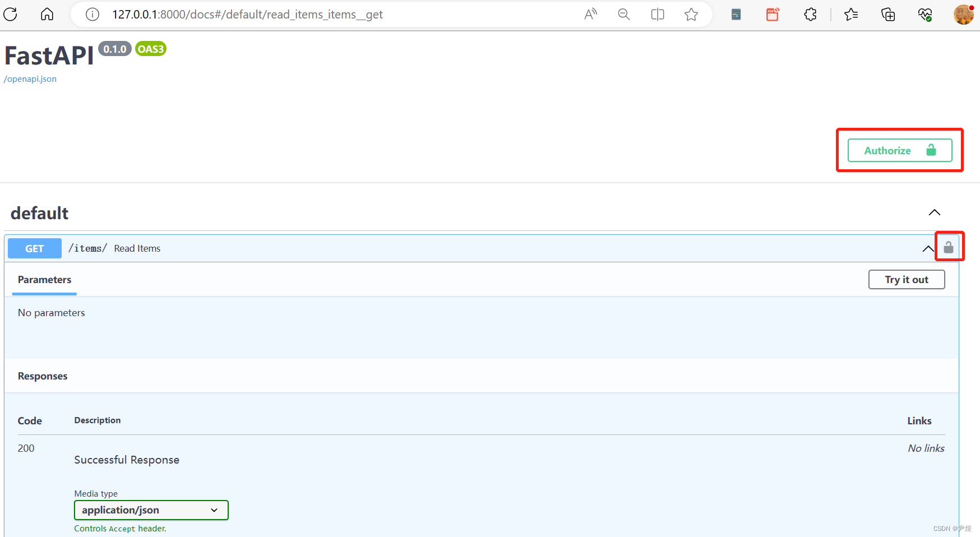980x537 pixels.
Task: Open site information icon in address bar
Action: coord(93,15)
